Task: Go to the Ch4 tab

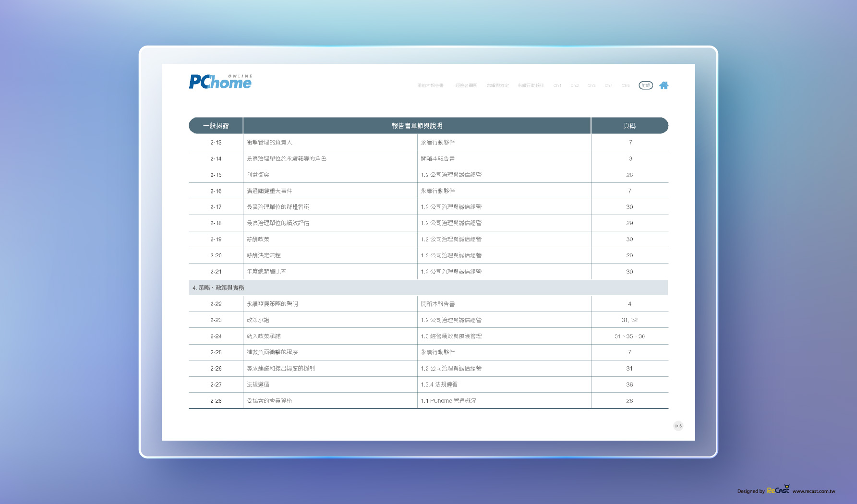Action: click(608, 85)
